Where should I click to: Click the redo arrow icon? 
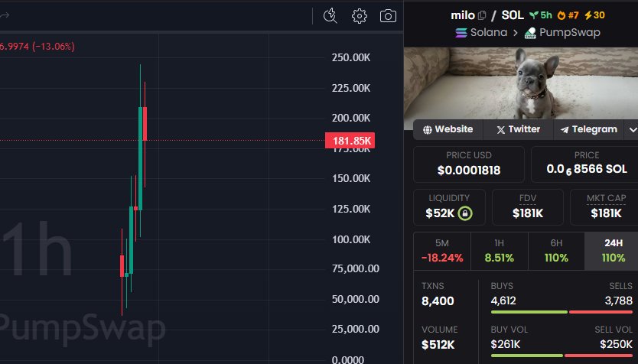[5, 15]
